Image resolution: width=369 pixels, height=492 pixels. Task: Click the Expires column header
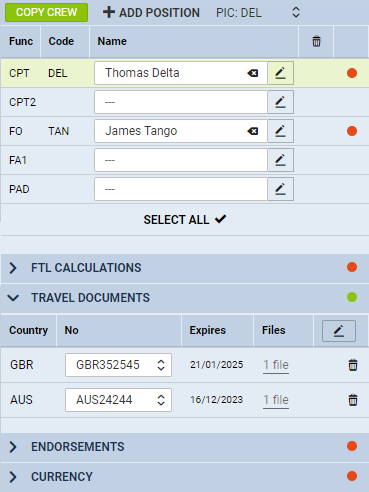[208, 330]
